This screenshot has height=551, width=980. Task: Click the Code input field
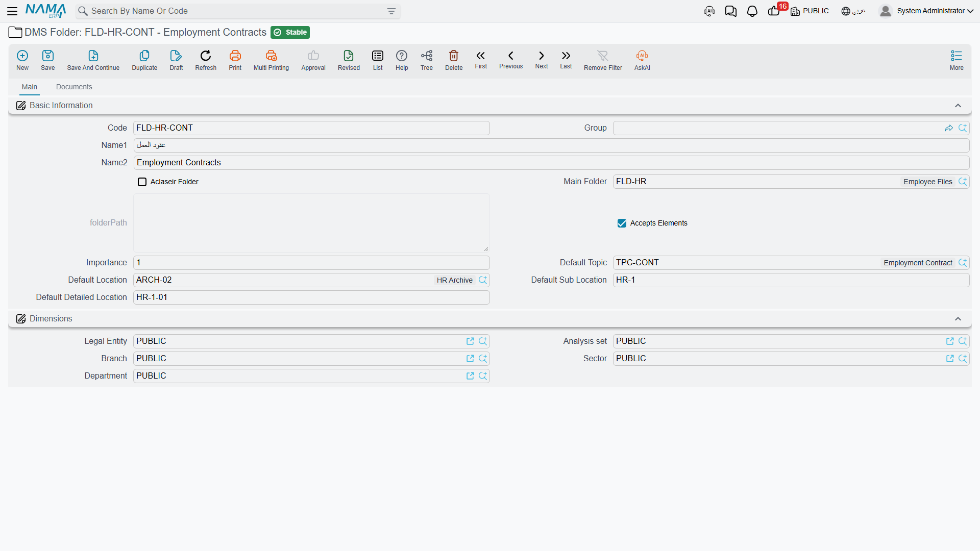coord(311,128)
